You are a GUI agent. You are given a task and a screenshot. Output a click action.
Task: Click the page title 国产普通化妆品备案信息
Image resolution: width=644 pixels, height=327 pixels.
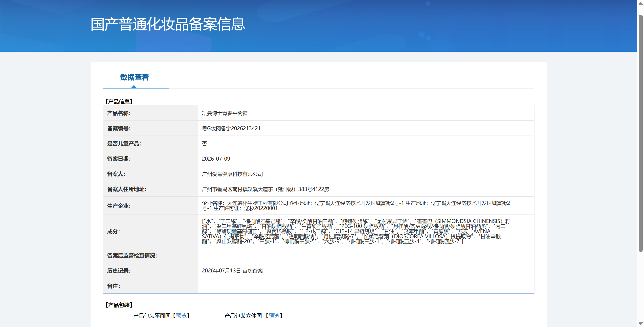168,24
